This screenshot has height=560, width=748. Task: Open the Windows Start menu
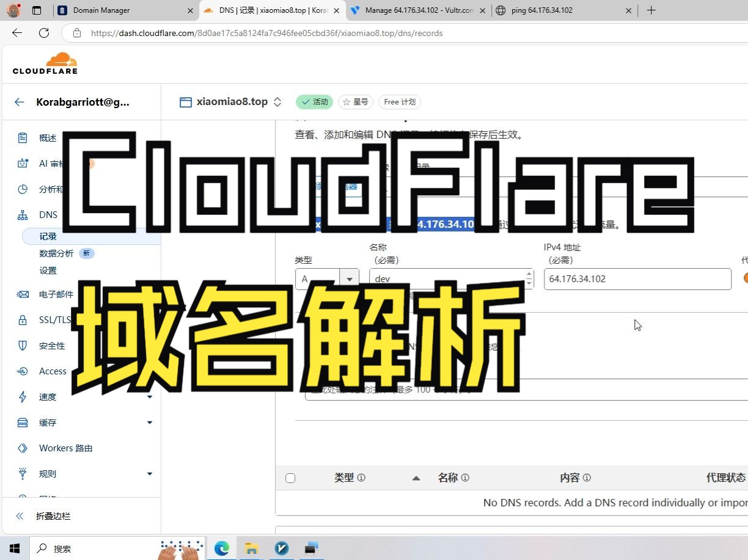click(15, 548)
